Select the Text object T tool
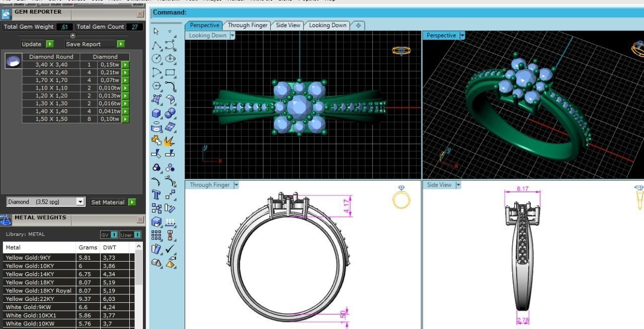Image resolution: width=644 pixels, height=329 pixels. pyautogui.click(x=156, y=195)
